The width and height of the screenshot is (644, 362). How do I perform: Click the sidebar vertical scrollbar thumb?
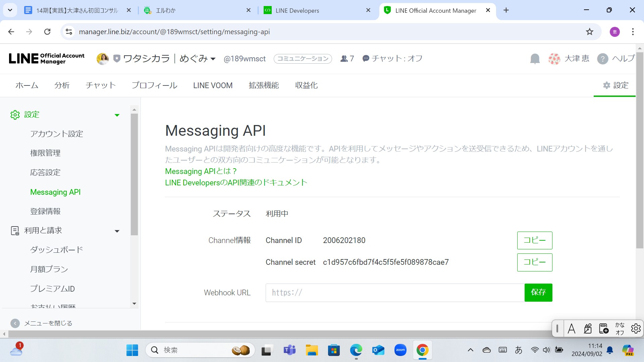(134, 174)
